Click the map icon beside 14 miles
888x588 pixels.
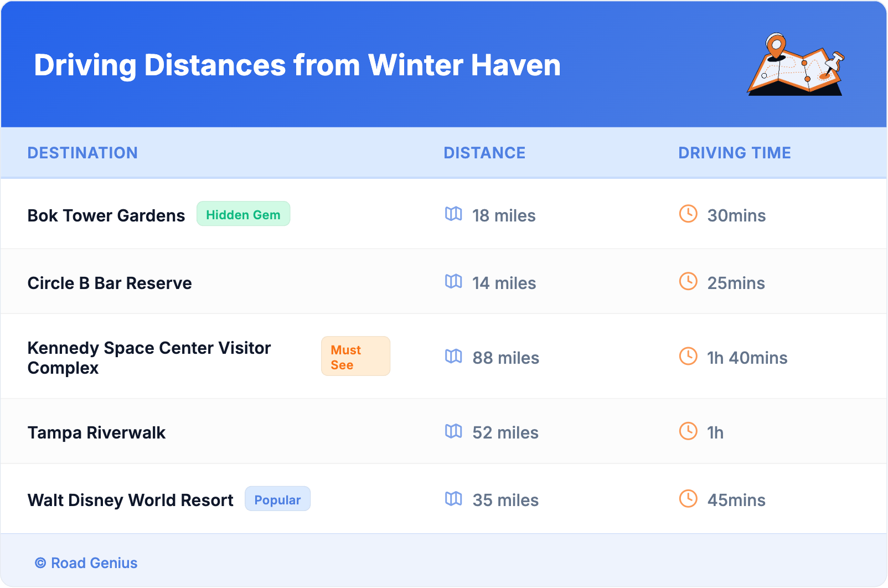coord(453,281)
